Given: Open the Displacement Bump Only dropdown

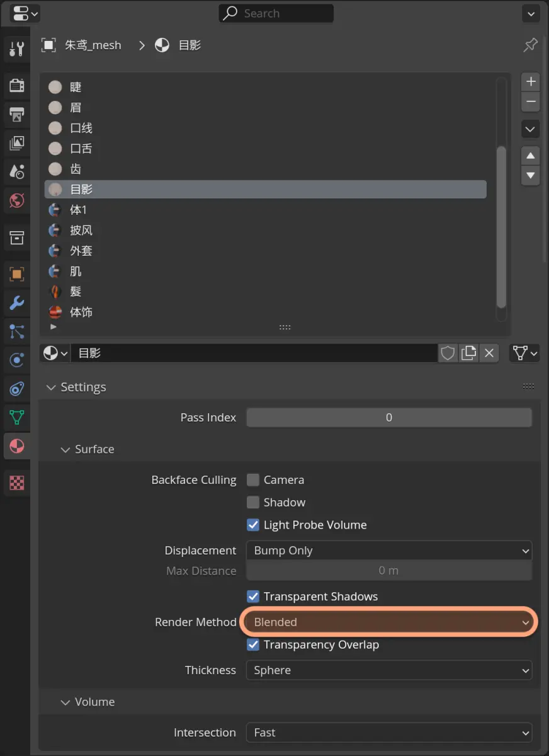Looking at the screenshot, I should pos(389,551).
